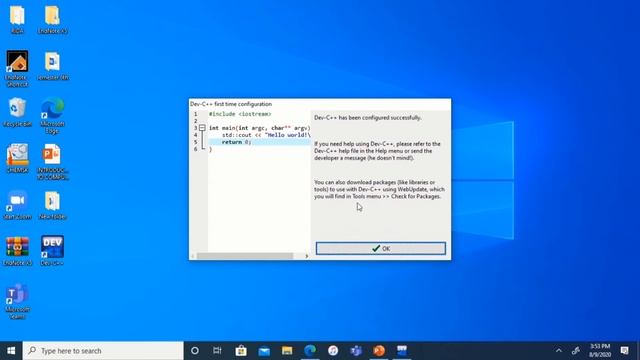Select the highlighted "return 0;" code line
This screenshot has width=640, height=360.
tap(259, 142)
